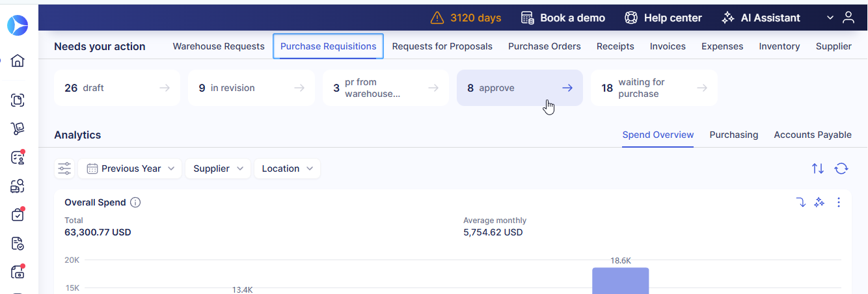This screenshot has width=868, height=294.
Task: Click the Overall Spend info icon
Action: click(135, 202)
